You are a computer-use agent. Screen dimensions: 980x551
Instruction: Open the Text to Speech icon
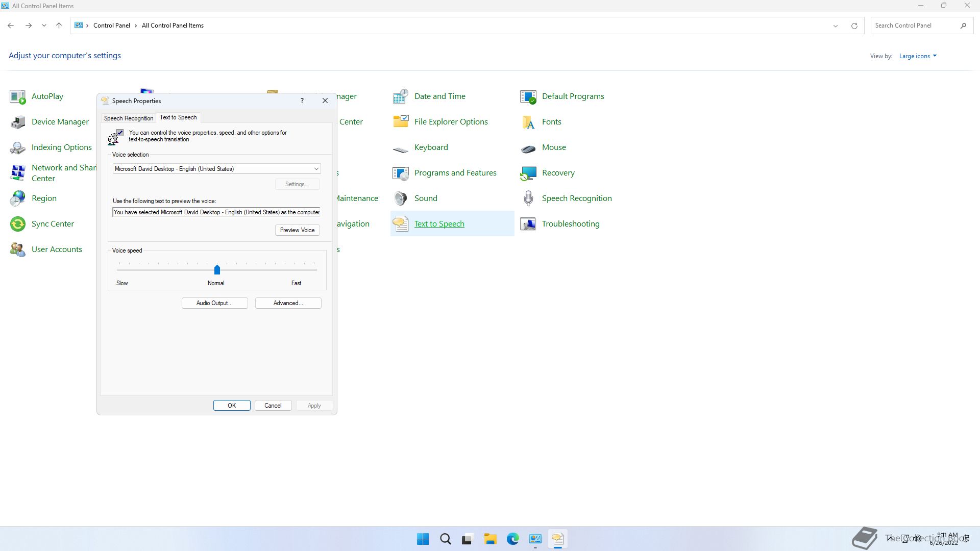(401, 224)
